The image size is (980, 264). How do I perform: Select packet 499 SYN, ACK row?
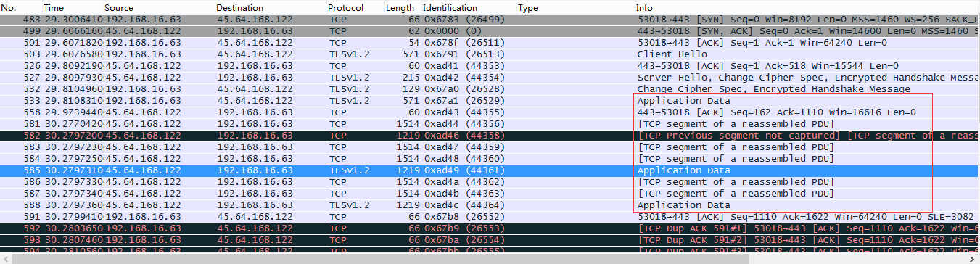[490, 31]
